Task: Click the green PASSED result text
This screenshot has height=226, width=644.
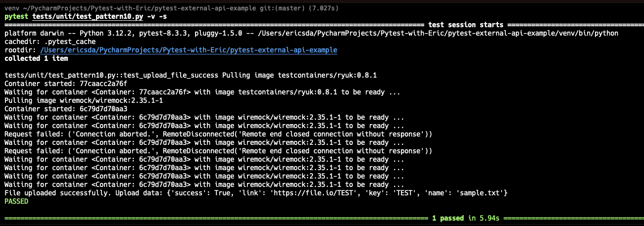Action: coord(16,201)
